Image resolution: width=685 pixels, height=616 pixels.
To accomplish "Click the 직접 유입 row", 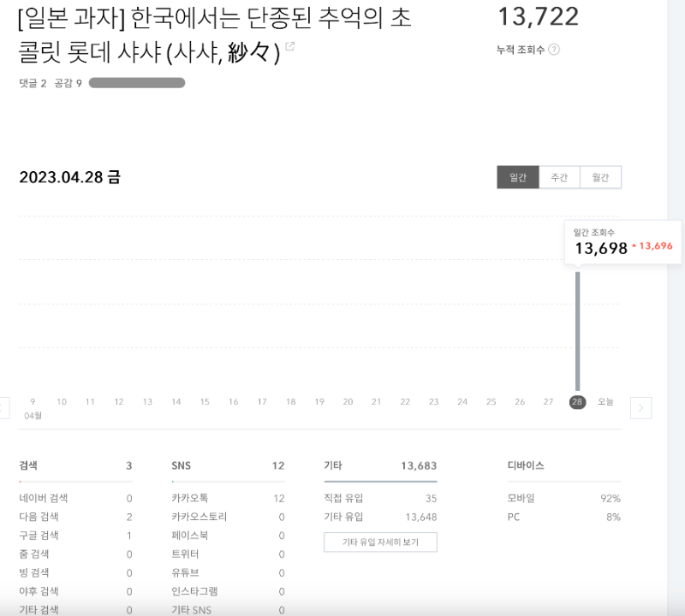I will click(380, 498).
